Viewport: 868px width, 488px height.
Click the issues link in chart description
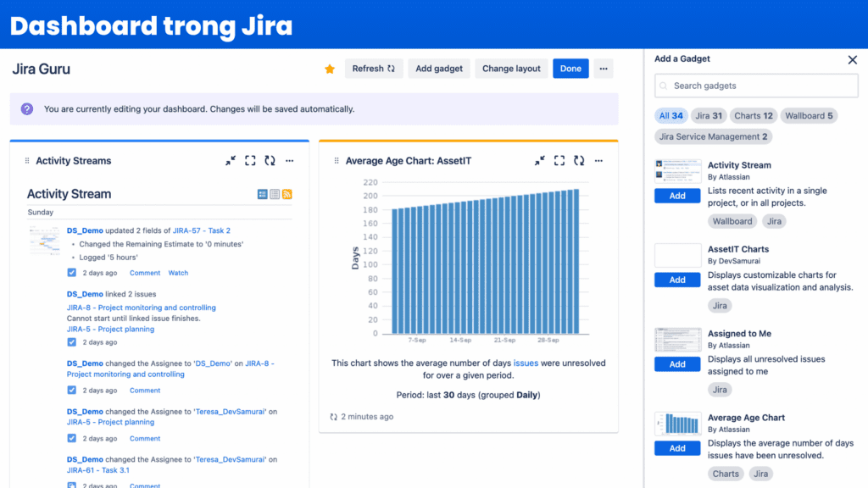click(526, 363)
